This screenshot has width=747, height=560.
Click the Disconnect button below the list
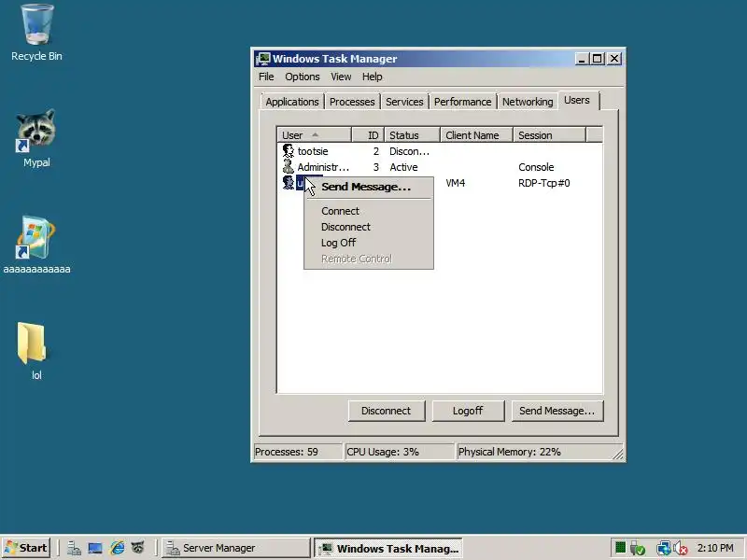(387, 411)
